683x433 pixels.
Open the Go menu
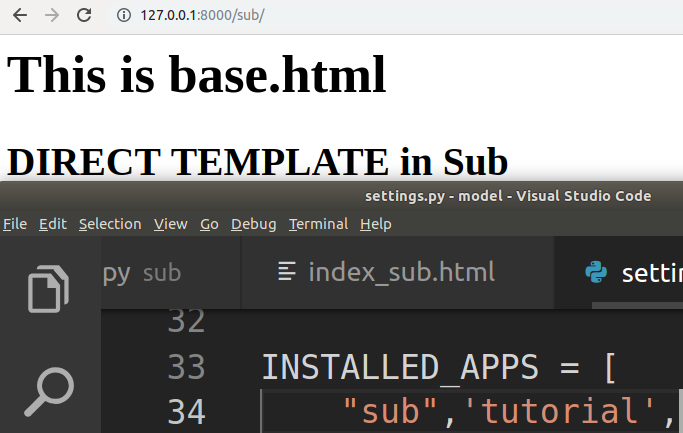[x=209, y=224]
